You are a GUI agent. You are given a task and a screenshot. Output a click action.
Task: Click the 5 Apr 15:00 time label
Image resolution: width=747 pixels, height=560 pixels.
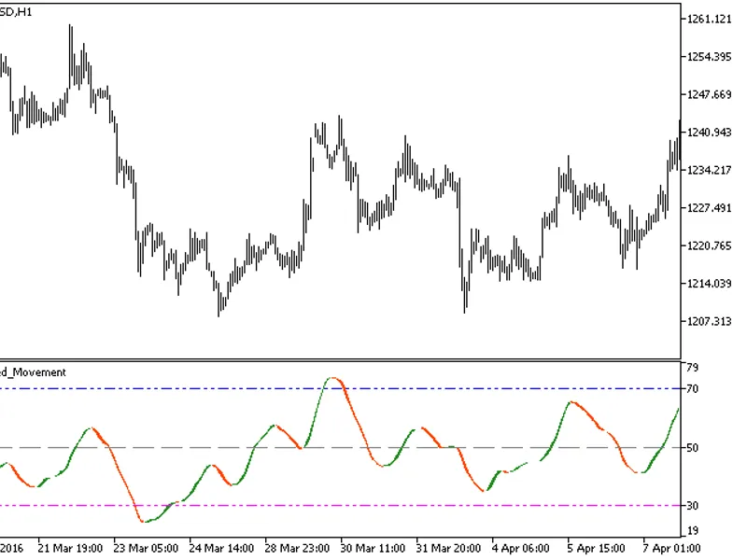[596, 549]
